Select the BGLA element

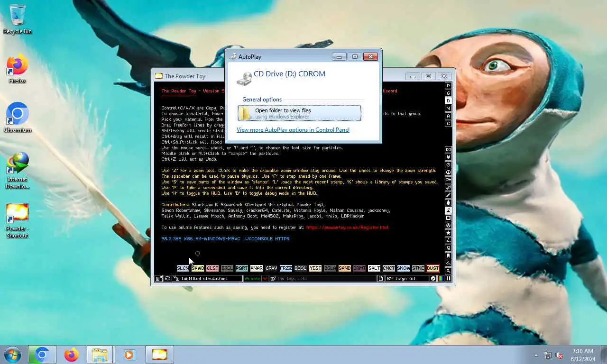point(330,268)
